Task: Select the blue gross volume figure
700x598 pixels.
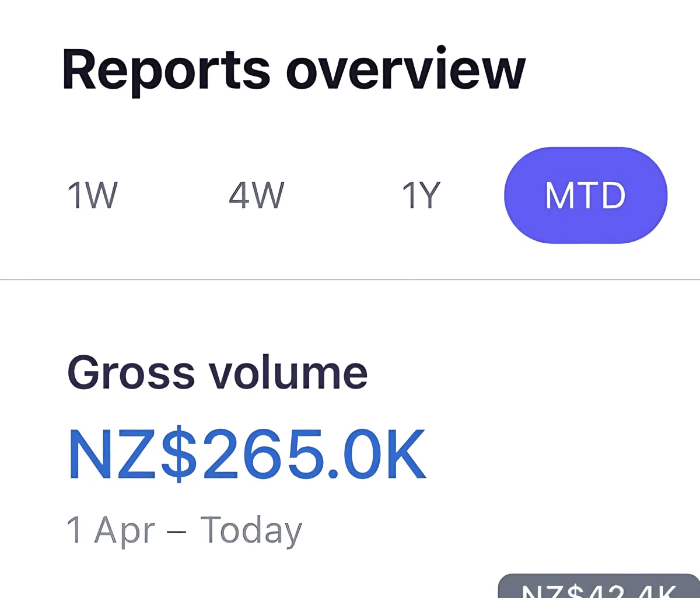Action: pos(248,454)
